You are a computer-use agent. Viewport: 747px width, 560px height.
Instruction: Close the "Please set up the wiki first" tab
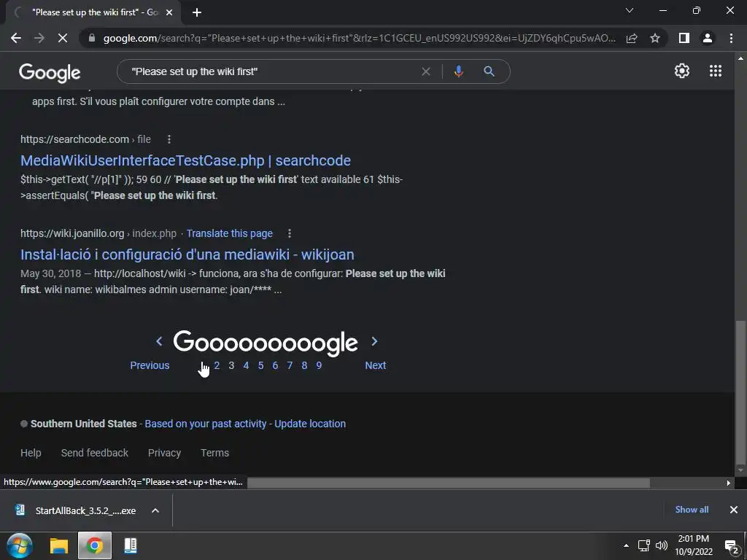coord(169,13)
